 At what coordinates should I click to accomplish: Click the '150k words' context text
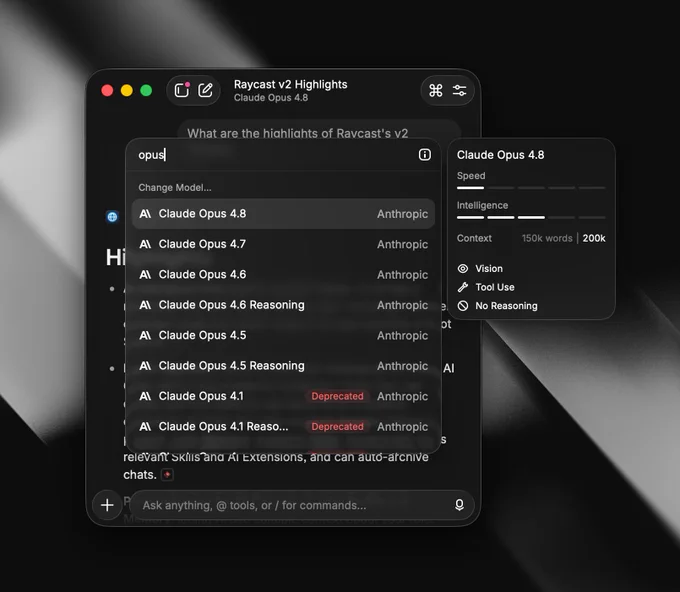click(547, 238)
